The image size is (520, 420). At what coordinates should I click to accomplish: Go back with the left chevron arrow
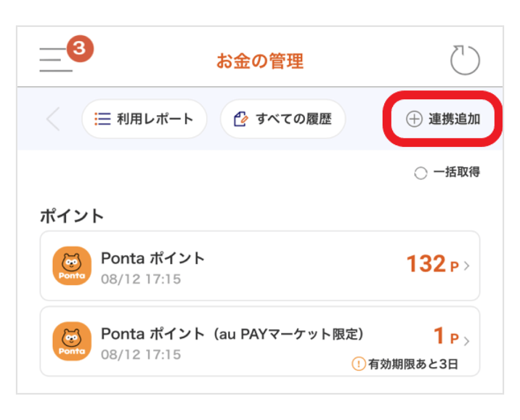tap(53, 119)
